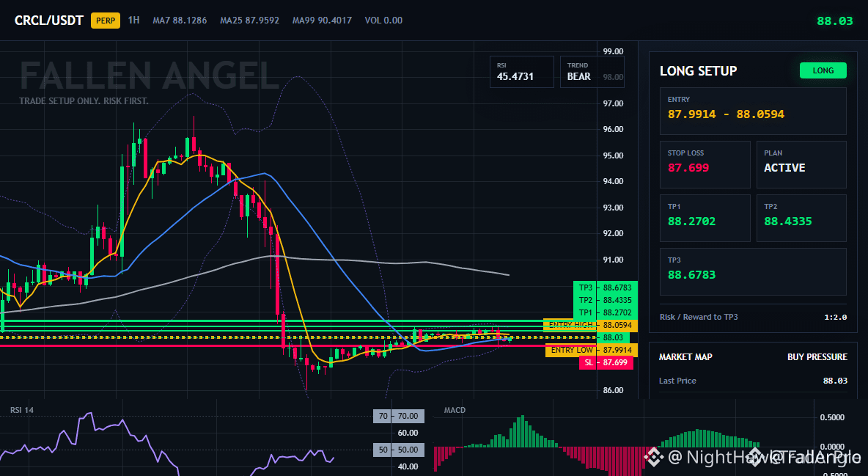
Task: Click the 93.00 price axis label
Action: [x=613, y=208]
